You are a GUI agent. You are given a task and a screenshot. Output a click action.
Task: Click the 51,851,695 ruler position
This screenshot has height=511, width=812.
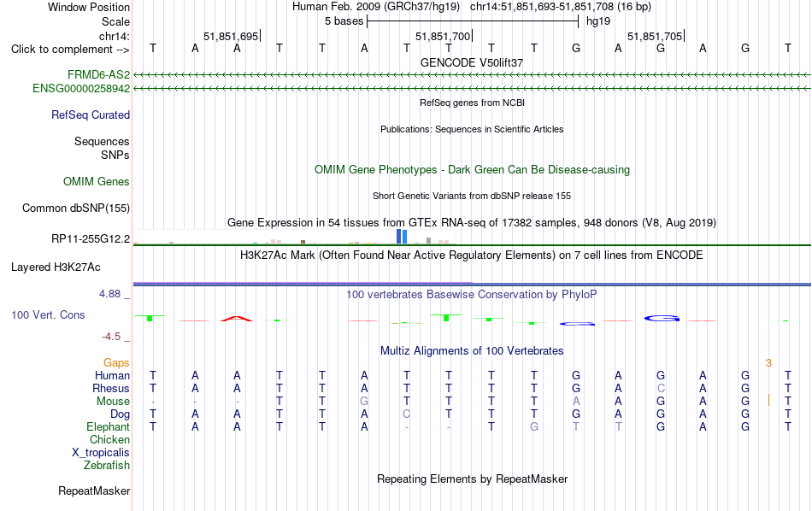click(231, 36)
